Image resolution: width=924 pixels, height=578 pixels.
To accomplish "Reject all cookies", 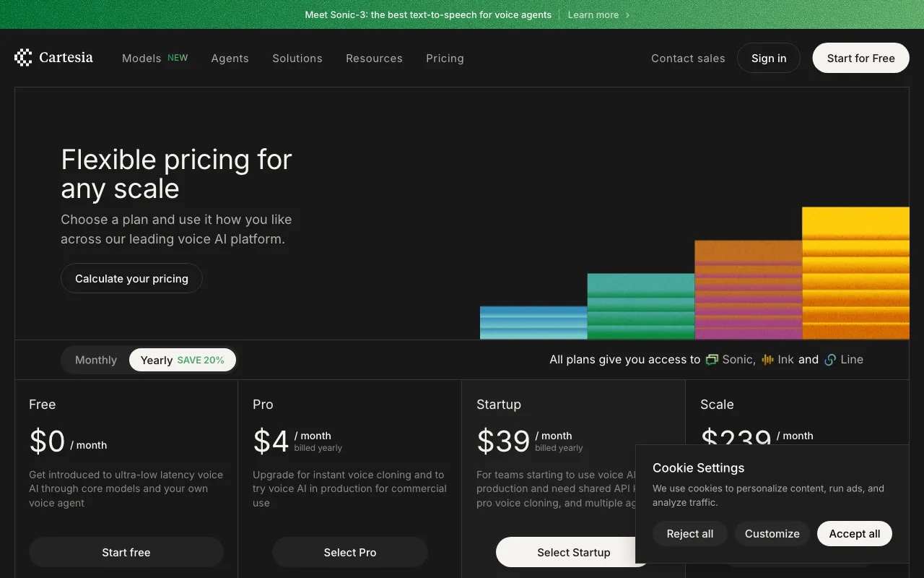I will point(690,533).
